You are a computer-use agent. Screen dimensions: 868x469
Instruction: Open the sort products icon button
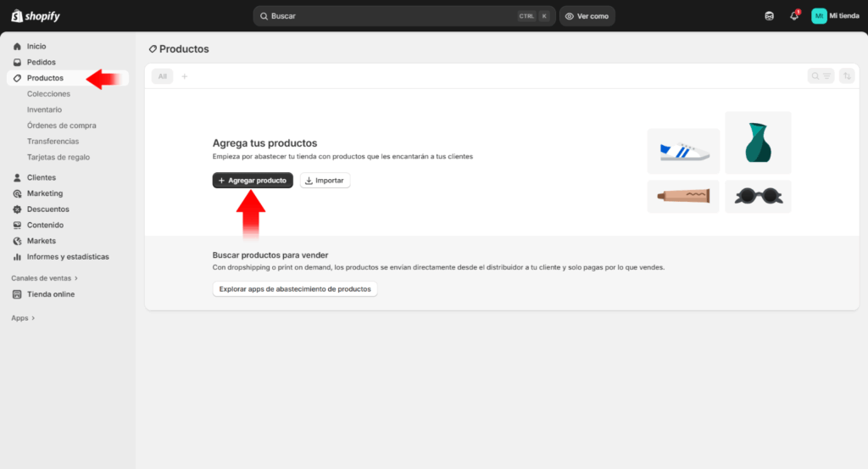pos(847,76)
